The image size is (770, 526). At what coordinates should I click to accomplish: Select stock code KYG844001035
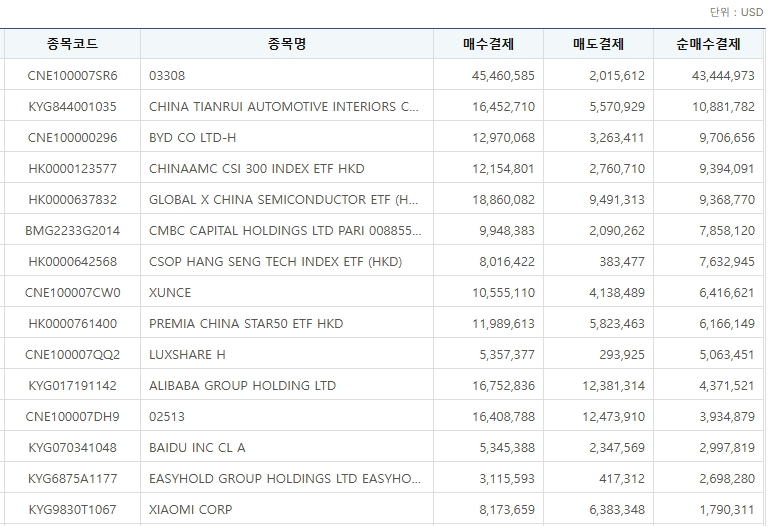click(x=73, y=107)
